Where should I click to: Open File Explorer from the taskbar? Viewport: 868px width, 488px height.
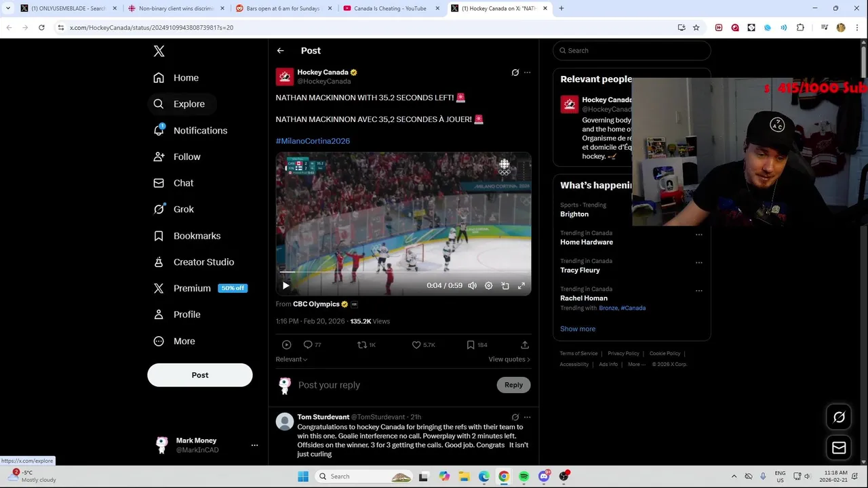(x=464, y=476)
